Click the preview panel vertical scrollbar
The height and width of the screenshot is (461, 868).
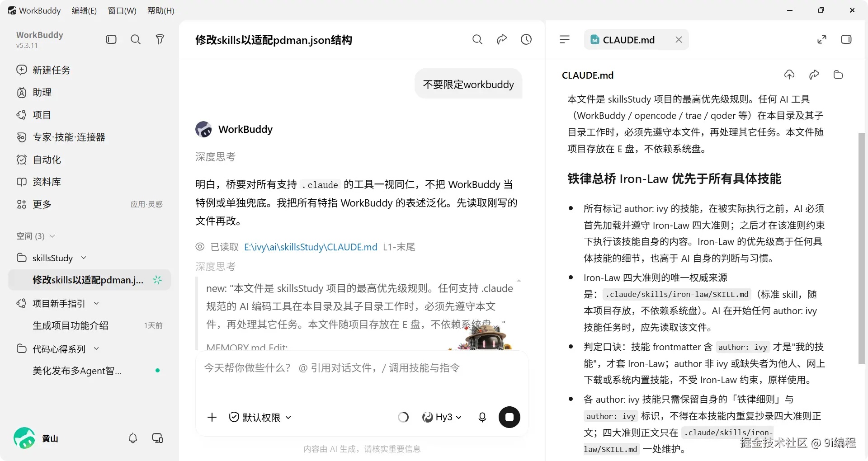click(x=862, y=248)
